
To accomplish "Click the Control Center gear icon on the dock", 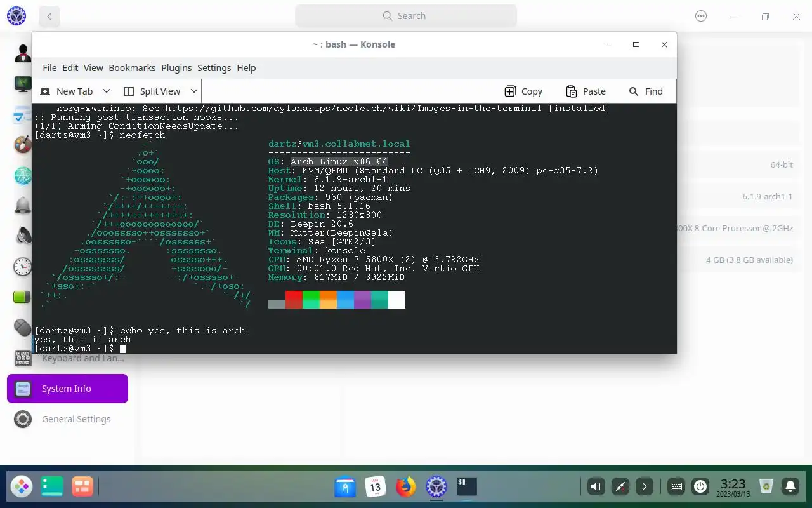I will pyautogui.click(x=436, y=487).
